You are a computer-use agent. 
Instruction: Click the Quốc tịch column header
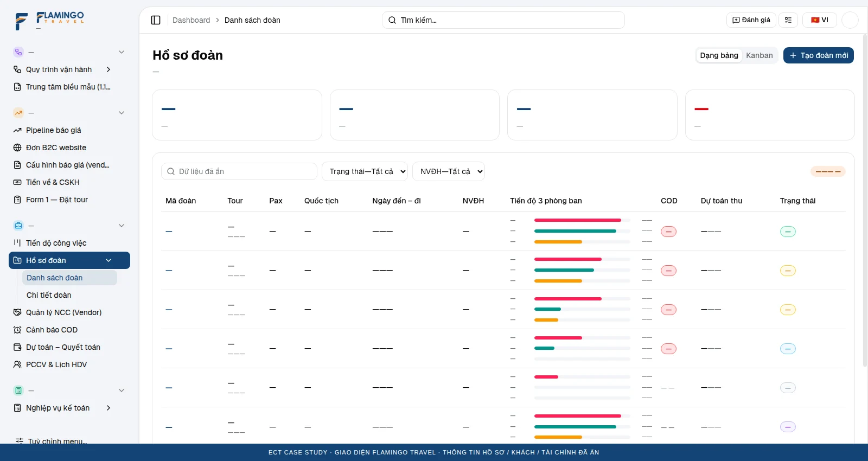(321, 201)
